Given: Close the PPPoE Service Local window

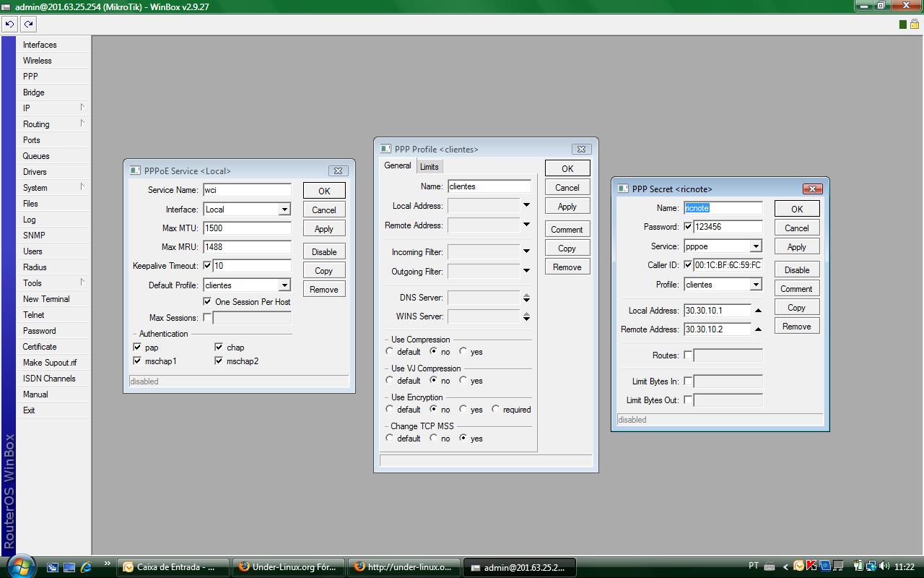Looking at the screenshot, I should 338,171.
